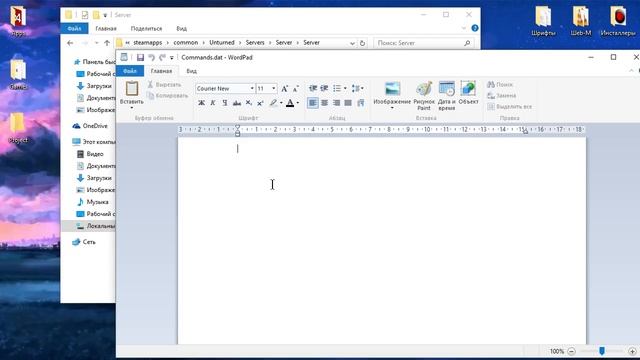This screenshot has width=640, height=360.
Task: Open the bullet list style dropdown arrow
Action: tap(345, 88)
